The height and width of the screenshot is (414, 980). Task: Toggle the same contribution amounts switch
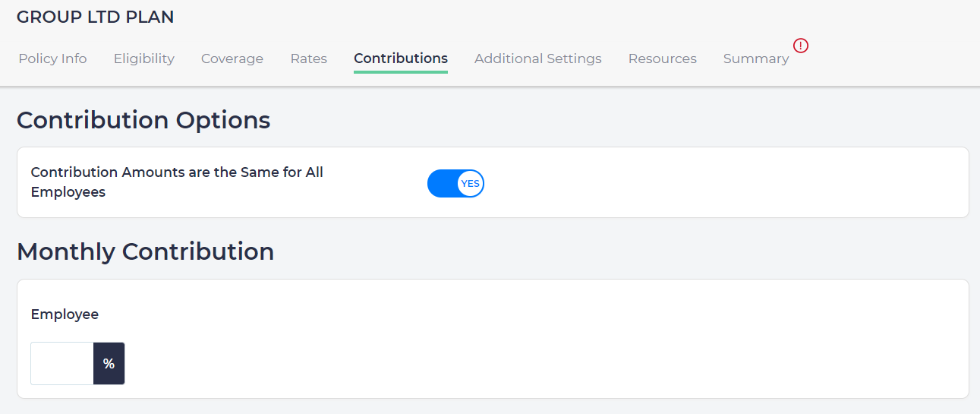pos(455,183)
